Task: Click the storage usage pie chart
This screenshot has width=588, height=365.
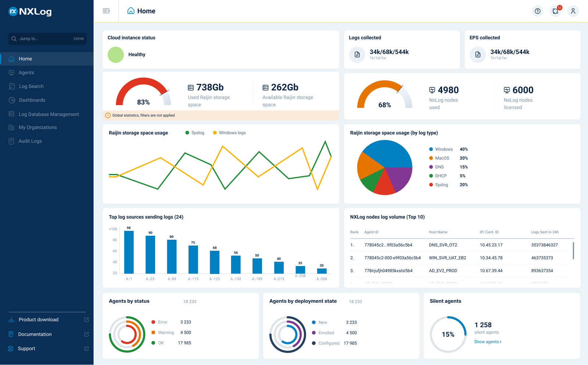Action: click(385, 167)
